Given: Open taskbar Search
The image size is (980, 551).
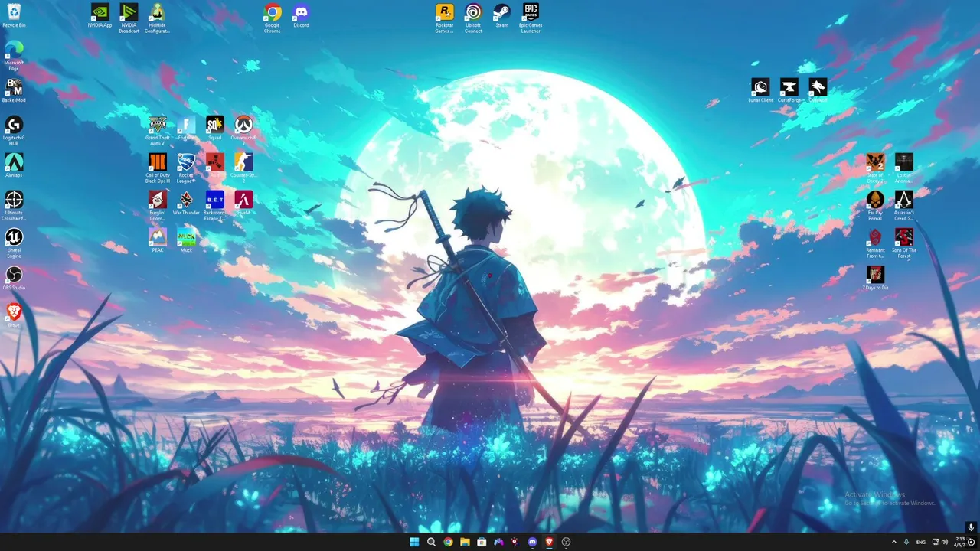Looking at the screenshot, I should [x=431, y=542].
